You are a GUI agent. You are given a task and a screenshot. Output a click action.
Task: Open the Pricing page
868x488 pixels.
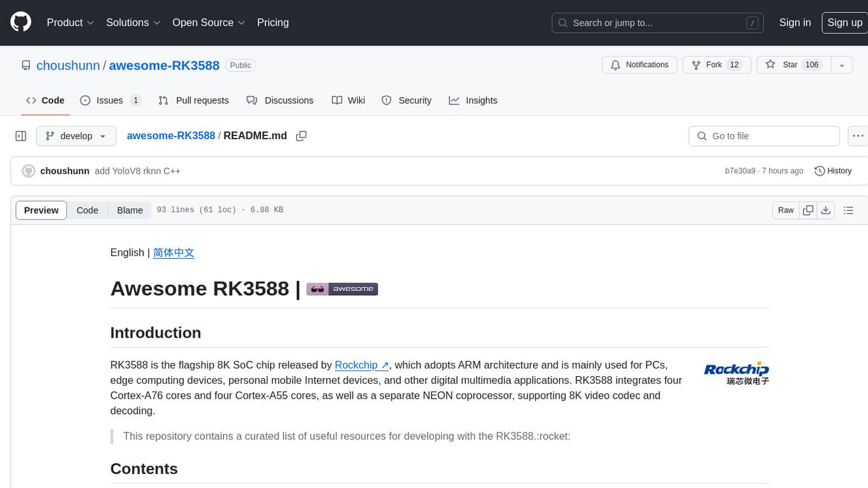coord(273,22)
